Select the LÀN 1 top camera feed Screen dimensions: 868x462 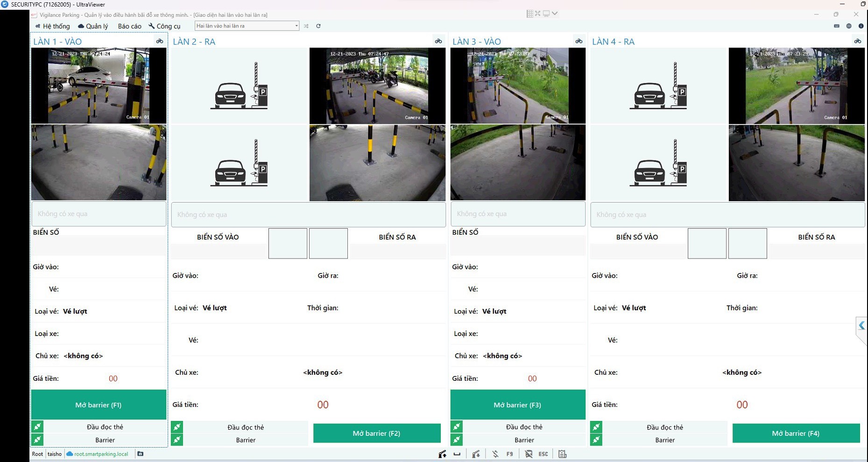click(x=99, y=85)
